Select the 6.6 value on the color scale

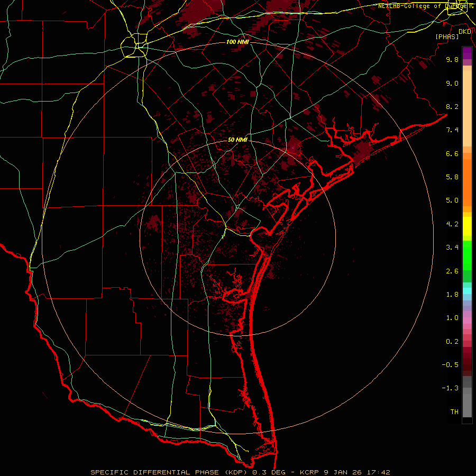tap(452, 153)
